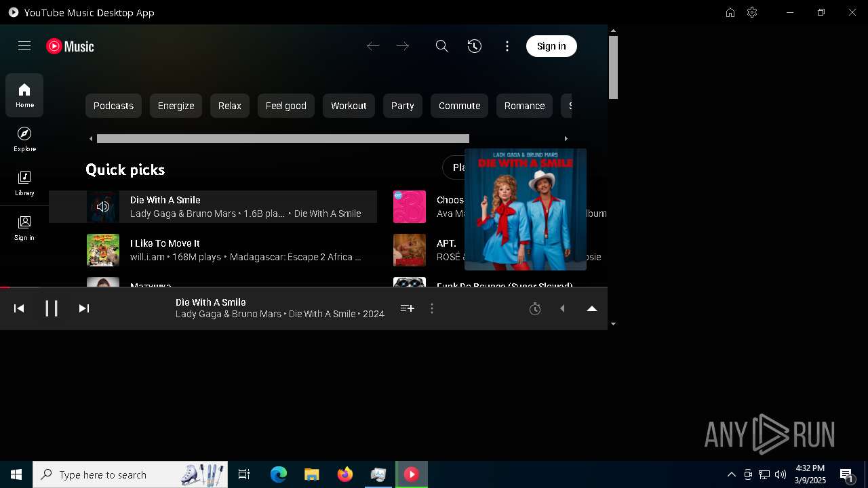Select the Commute chip
Viewport: 868px width, 488px height.
click(459, 106)
